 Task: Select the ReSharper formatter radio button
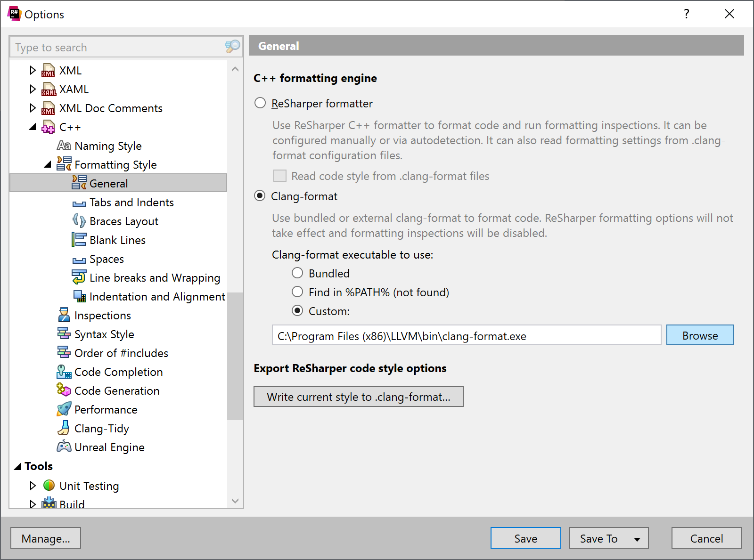[x=260, y=103]
